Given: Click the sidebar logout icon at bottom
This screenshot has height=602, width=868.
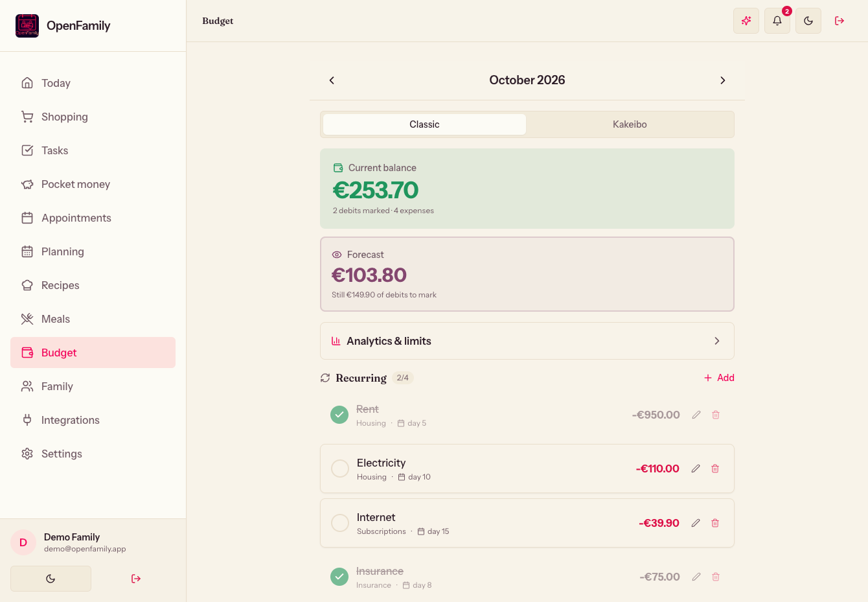Looking at the screenshot, I should tap(136, 579).
